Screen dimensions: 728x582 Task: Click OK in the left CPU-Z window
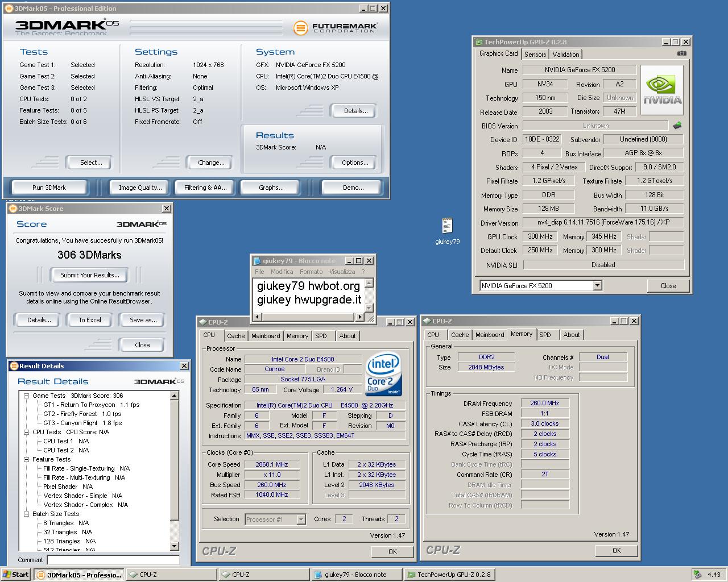pos(392,551)
